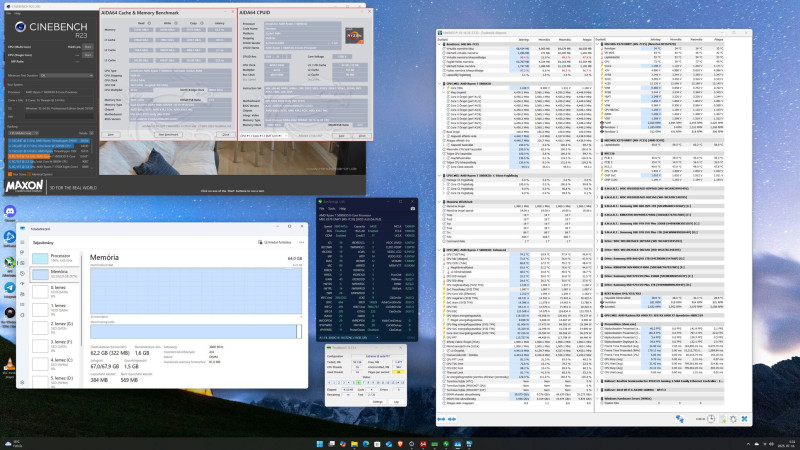This screenshot has height=450, width=800.
Task: Collapse HWiNFO Memória időzítések section
Action: click(x=439, y=202)
